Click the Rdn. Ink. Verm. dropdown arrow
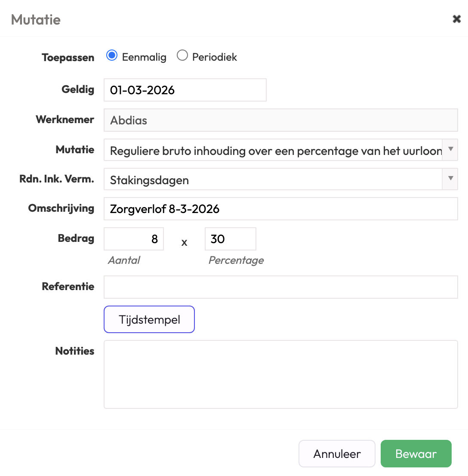This screenshot has width=468, height=476. [450, 179]
